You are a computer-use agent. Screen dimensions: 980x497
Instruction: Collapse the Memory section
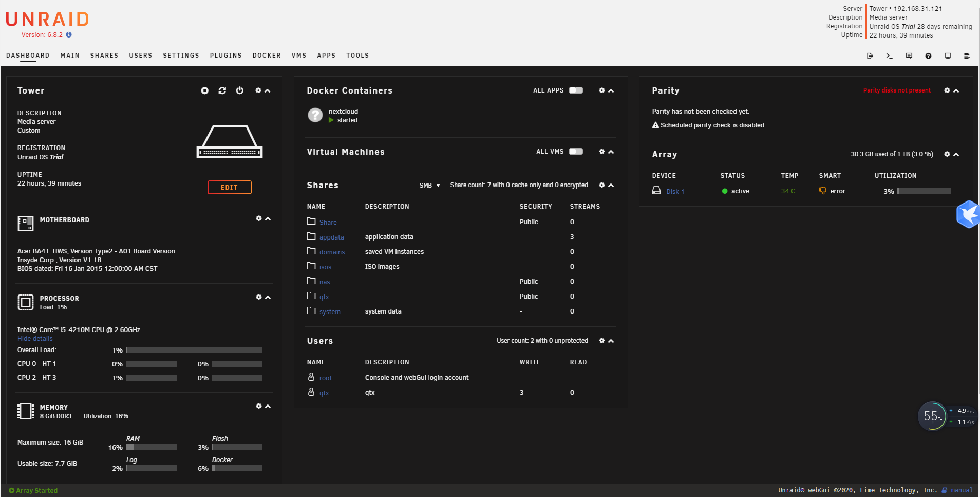(268, 406)
